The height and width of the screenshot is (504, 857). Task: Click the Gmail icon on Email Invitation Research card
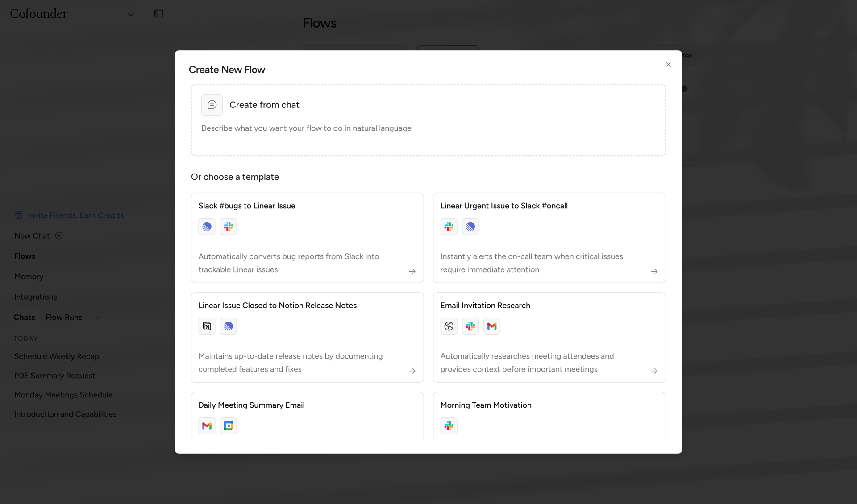(x=491, y=326)
